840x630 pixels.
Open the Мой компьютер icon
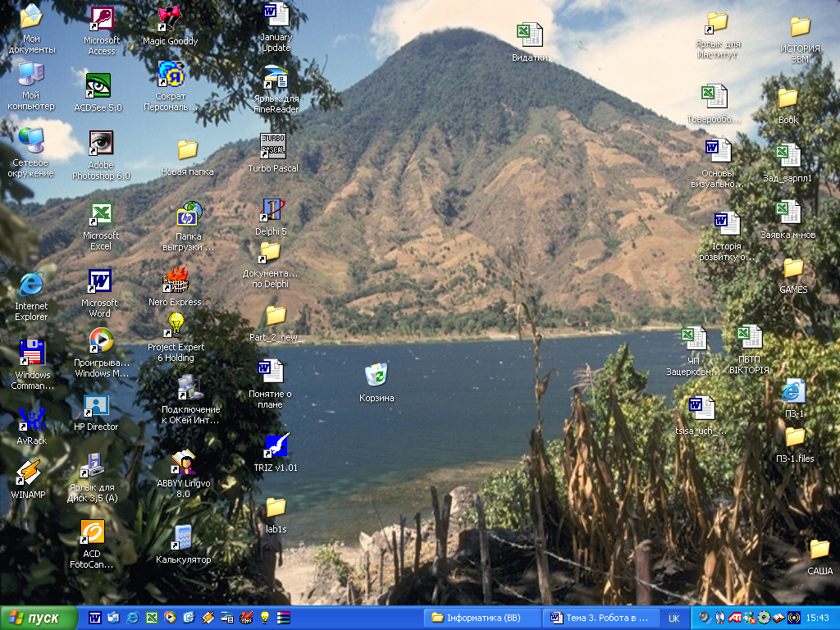[31, 74]
